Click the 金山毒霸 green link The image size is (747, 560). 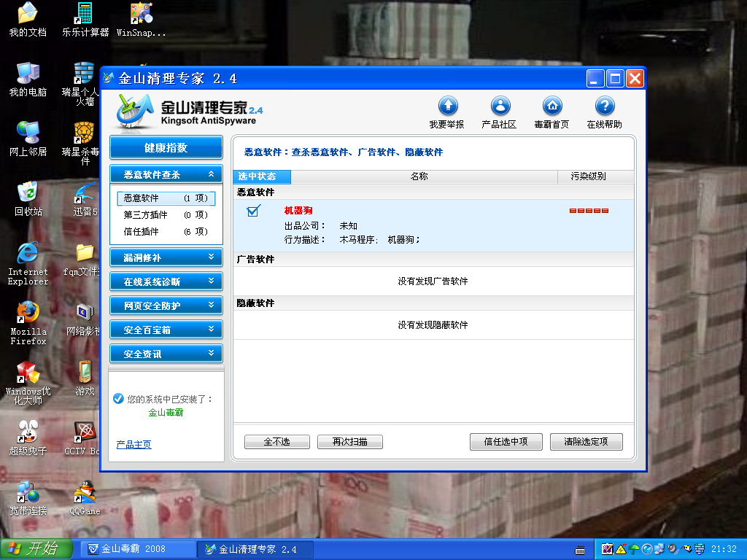pos(166,413)
